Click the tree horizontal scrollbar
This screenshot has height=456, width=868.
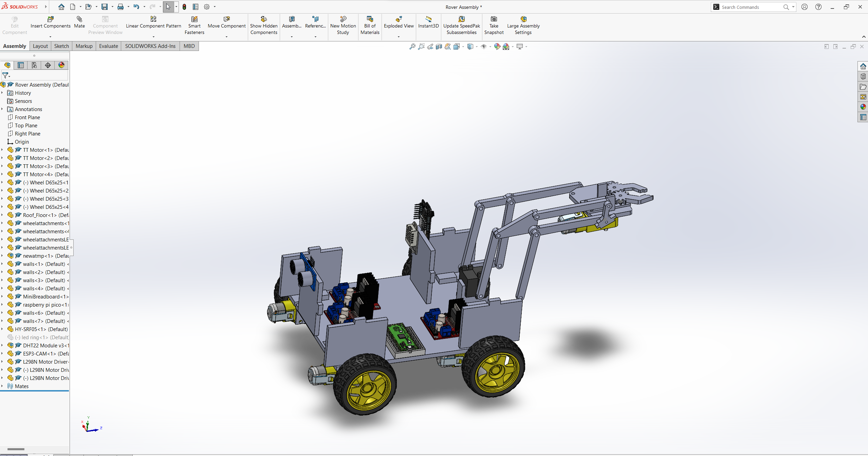16,449
